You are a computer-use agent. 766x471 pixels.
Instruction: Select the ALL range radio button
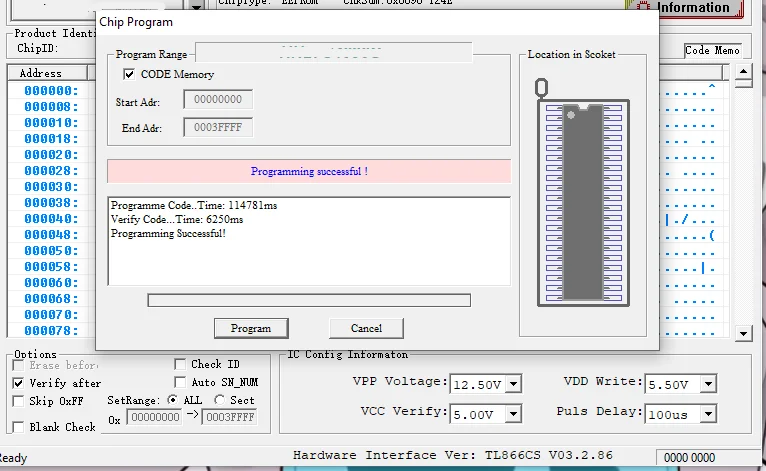pyautogui.click(x=172, y=400)
